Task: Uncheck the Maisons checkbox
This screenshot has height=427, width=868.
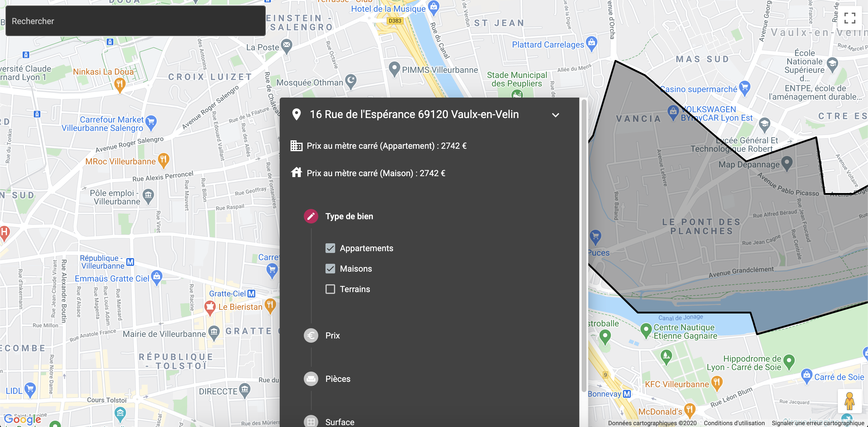Action: click(x=330, y=269)
